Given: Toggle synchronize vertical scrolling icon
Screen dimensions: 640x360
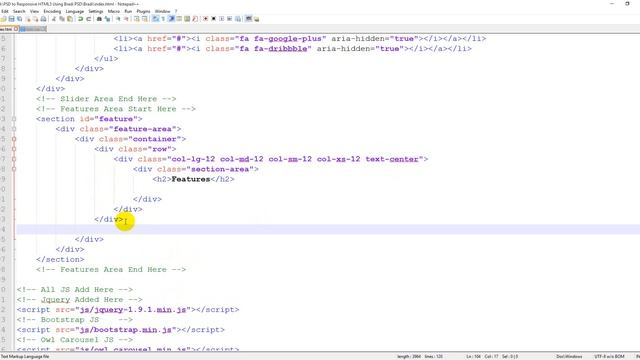Looking at the screenshot, I should pyautogui.click(x=137, y=19).
